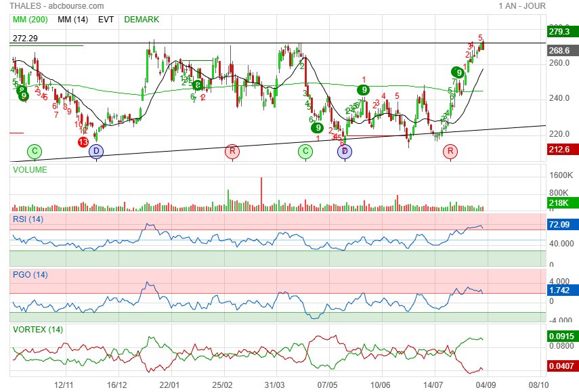Click the 07/05 date label

(x=327, y=385)
